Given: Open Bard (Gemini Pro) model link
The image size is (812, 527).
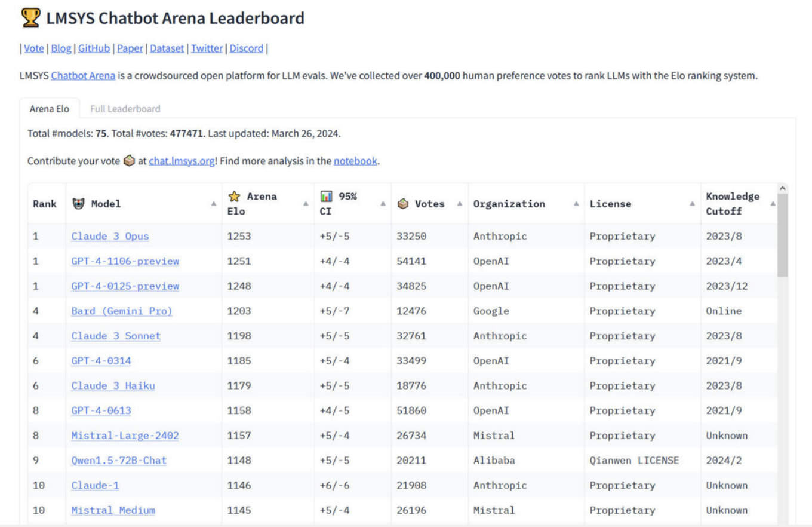Looking at the screenshot, I should [122, 311].
